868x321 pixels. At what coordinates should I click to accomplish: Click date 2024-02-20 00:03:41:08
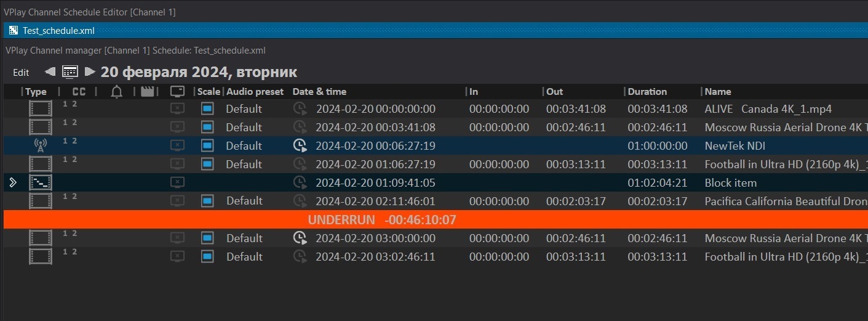(375, 128)
